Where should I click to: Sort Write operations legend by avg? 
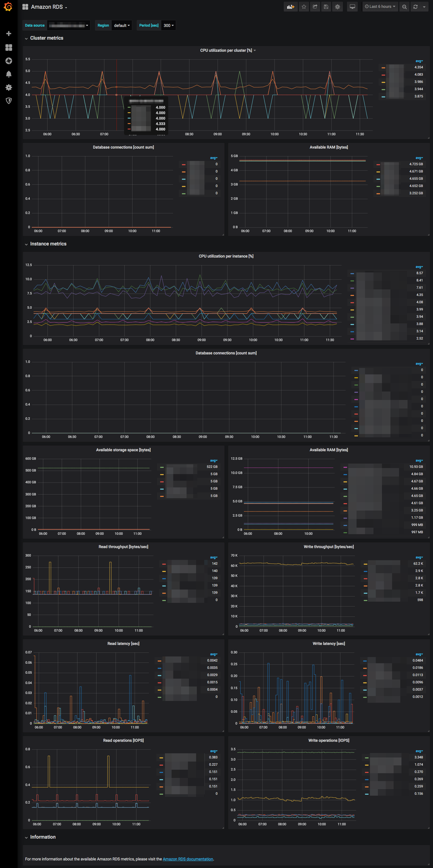pos(419,751)
